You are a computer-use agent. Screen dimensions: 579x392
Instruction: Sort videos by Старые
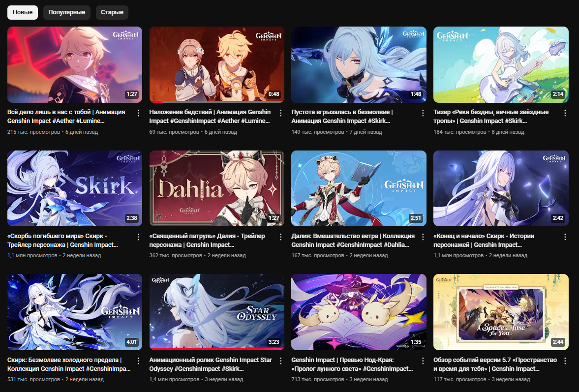[112, 12]
